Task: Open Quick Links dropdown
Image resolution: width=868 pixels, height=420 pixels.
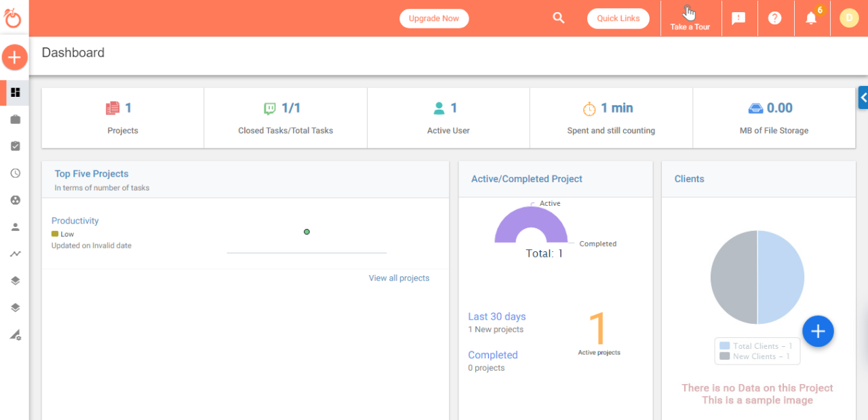Action: pos(618,18)
